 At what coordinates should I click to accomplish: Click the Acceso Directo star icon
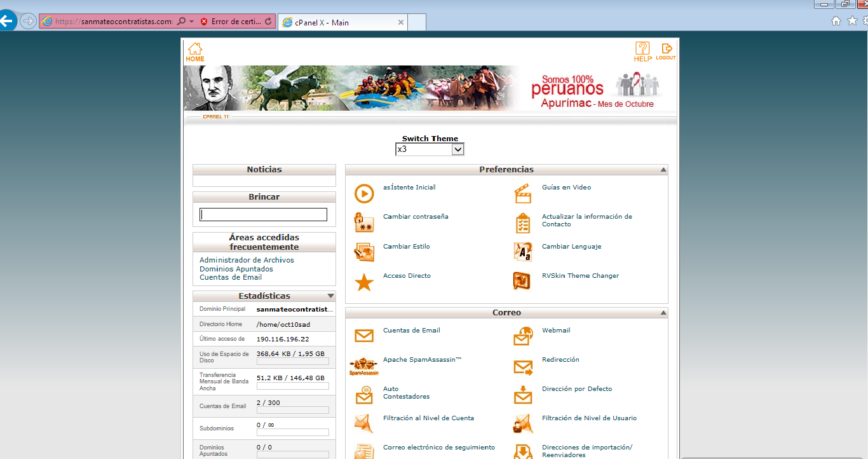click(x=363, y=281)
